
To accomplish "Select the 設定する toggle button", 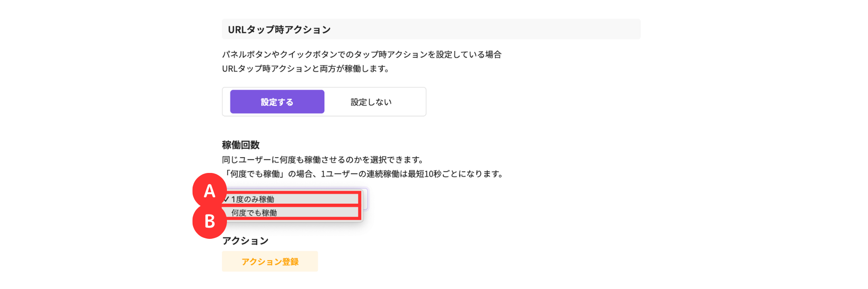I will point(277,102).
